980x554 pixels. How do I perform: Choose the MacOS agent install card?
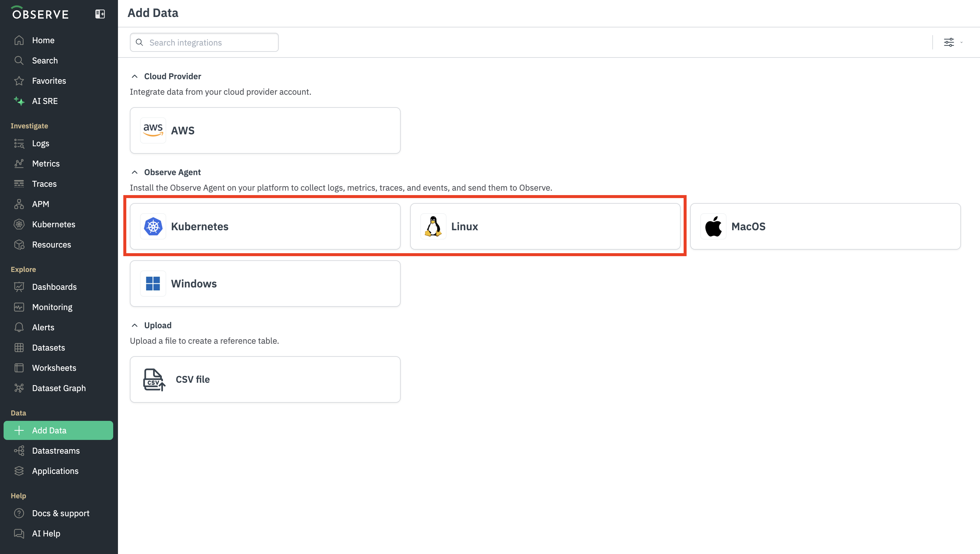pos(825,226)
